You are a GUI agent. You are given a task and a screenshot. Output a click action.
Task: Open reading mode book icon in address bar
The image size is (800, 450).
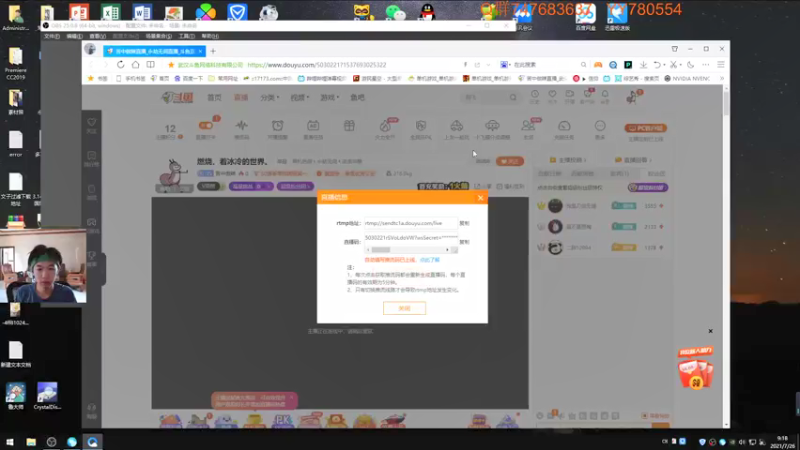click(151, 65)
